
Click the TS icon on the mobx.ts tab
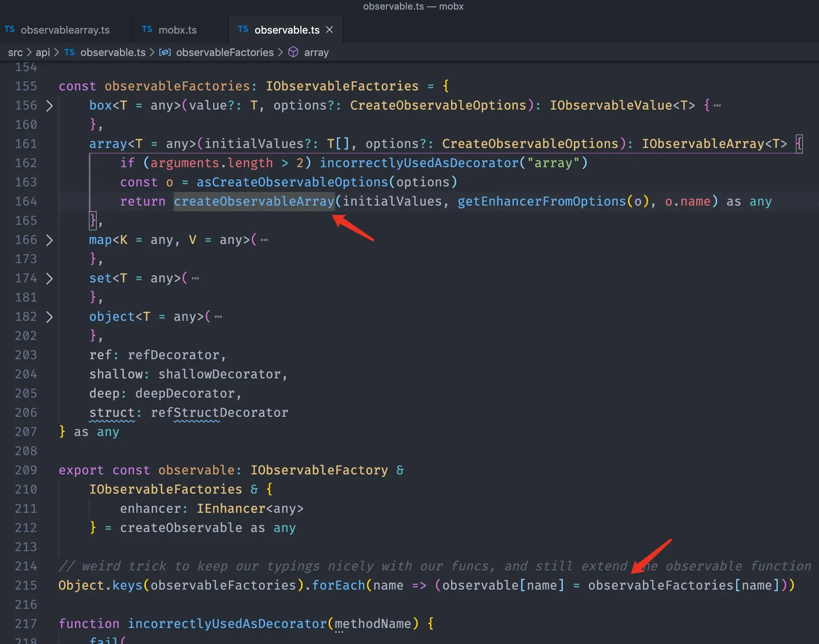(x=147, y=29)
